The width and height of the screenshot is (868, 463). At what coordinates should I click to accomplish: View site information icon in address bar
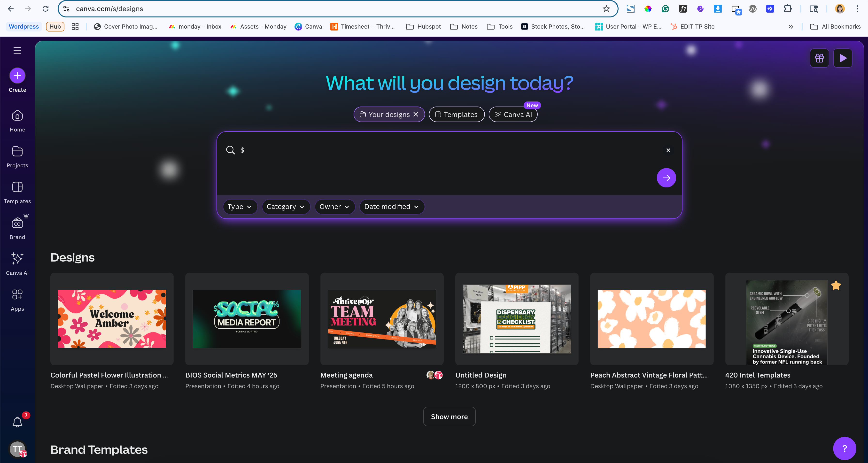[x=66, y=9]
